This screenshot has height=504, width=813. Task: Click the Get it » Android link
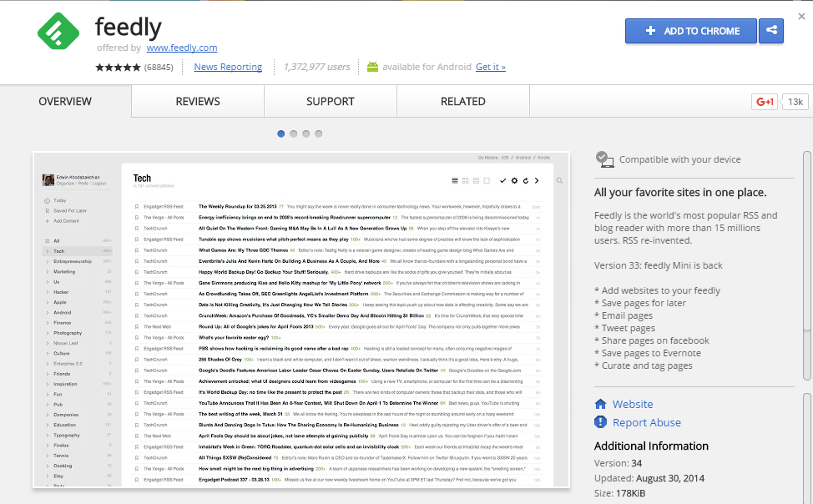click(491, 67)
